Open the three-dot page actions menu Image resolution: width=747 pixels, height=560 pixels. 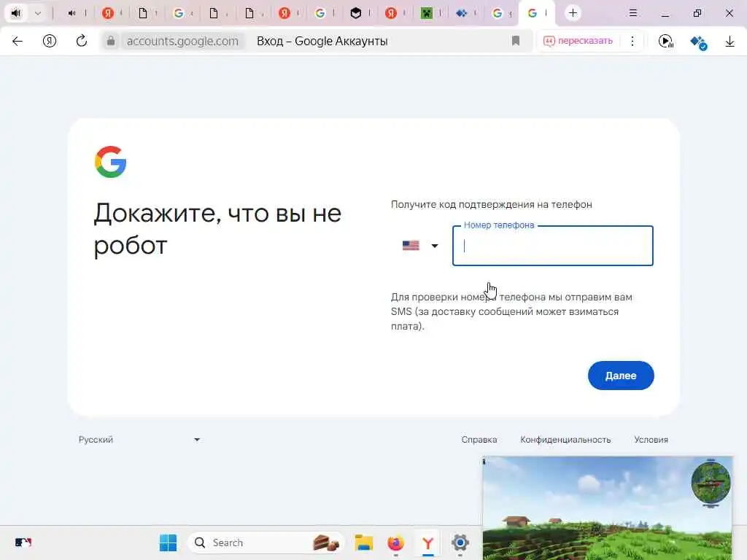[x=632, y=41]
